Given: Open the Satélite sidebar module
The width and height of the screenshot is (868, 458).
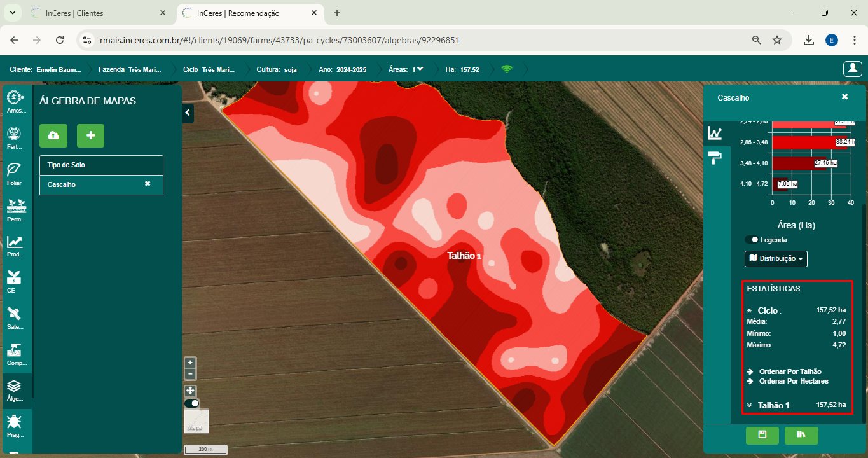Looking at the screenshot, I should tap(16, 318).
